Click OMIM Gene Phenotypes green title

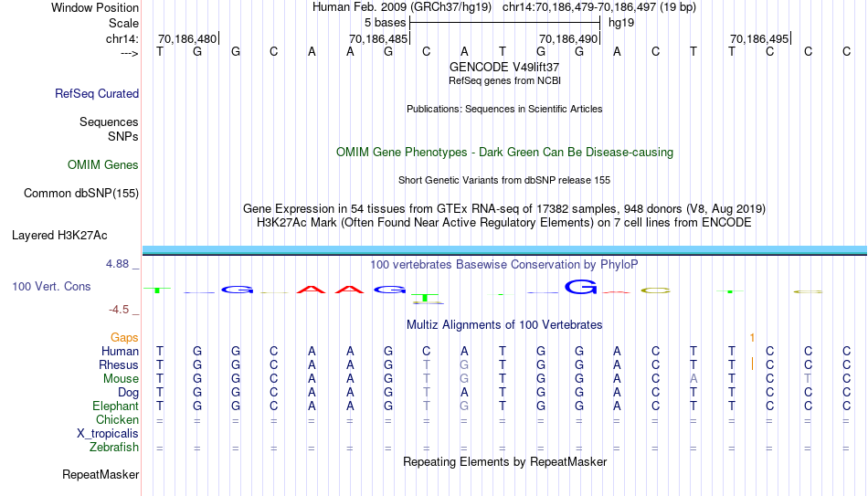tap(505, 153)
